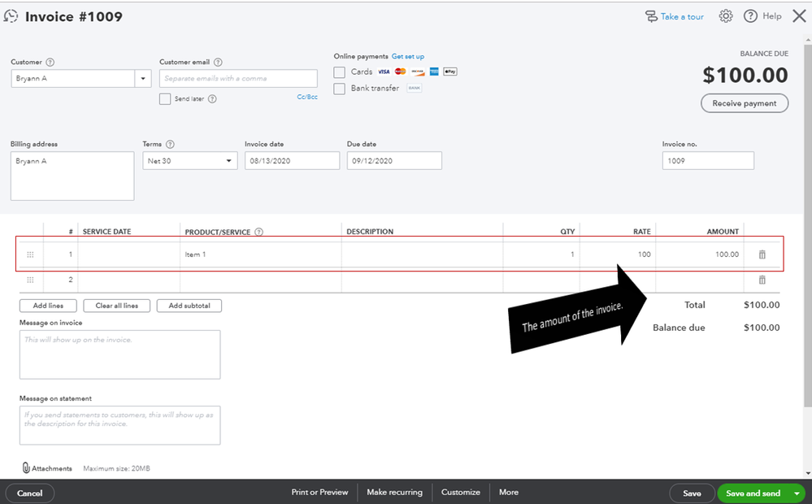Click the drag handle of line 1
812x504 pixels.
point(30,254)
